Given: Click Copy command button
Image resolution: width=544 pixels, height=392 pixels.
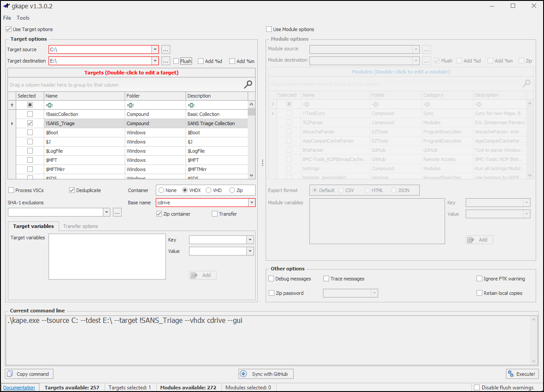Looking at the screenshot, I should [29, 374].
